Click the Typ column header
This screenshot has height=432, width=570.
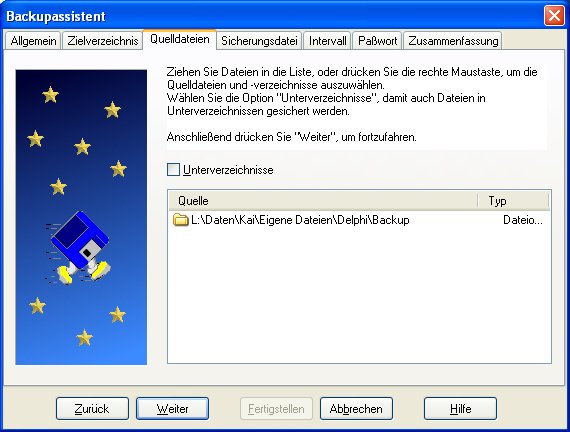513,201
